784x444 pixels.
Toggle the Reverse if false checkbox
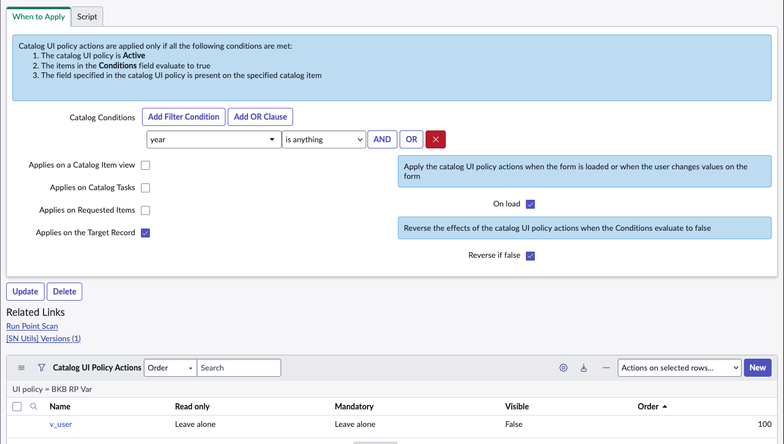tap(530, 256)
